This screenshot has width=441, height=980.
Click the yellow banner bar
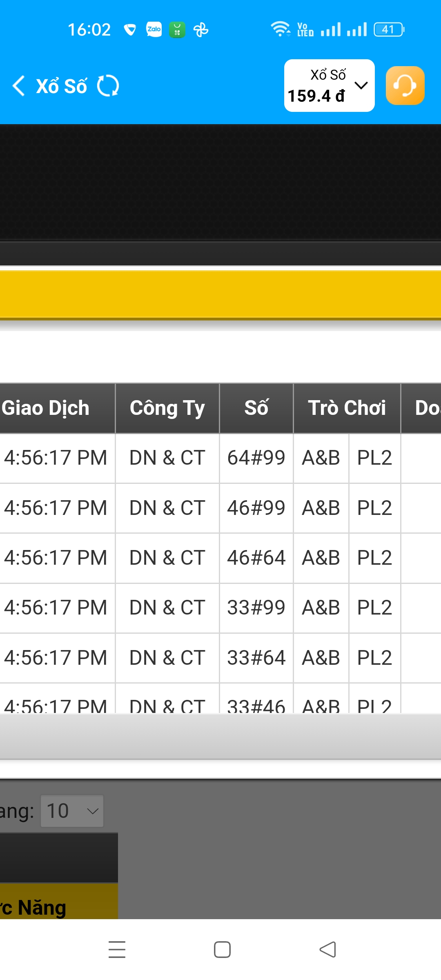[220, 294]
